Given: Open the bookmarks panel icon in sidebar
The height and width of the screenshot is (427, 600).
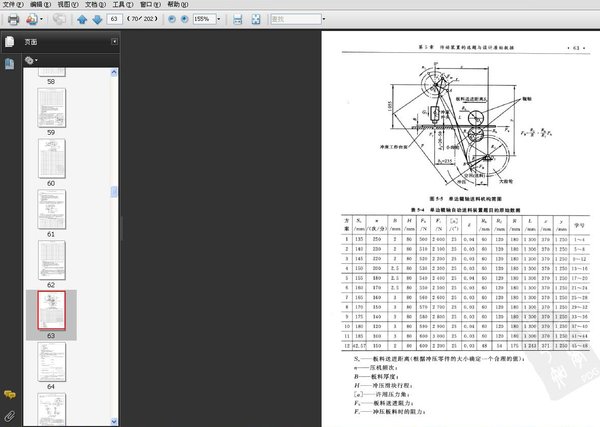Looking at the screenshot, I should pos(9,63).
